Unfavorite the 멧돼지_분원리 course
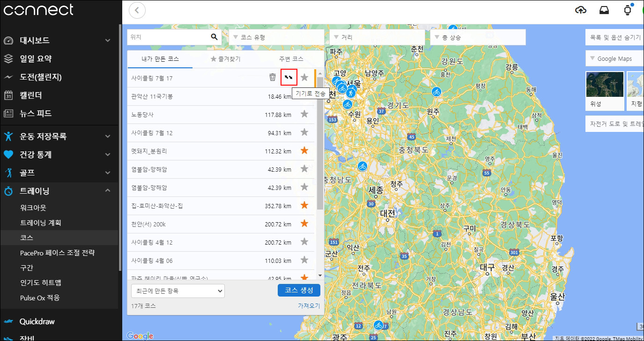The height and width of the screenshot is (341, 644). pyautogui.click(x=304, y=150)
